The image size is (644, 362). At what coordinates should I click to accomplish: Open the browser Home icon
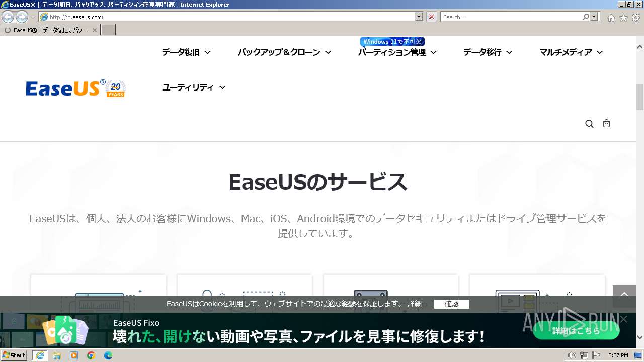click(611, 18)
